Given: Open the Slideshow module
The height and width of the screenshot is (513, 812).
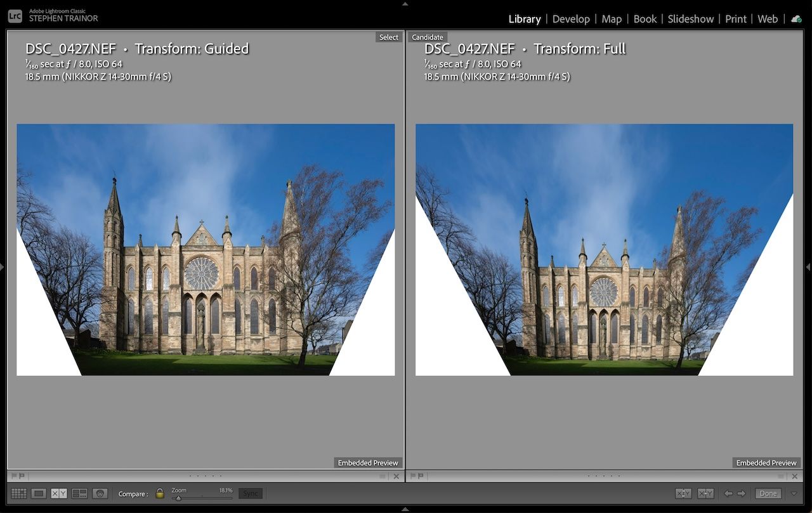Looking at the screenshot, I should pos(690,19).
